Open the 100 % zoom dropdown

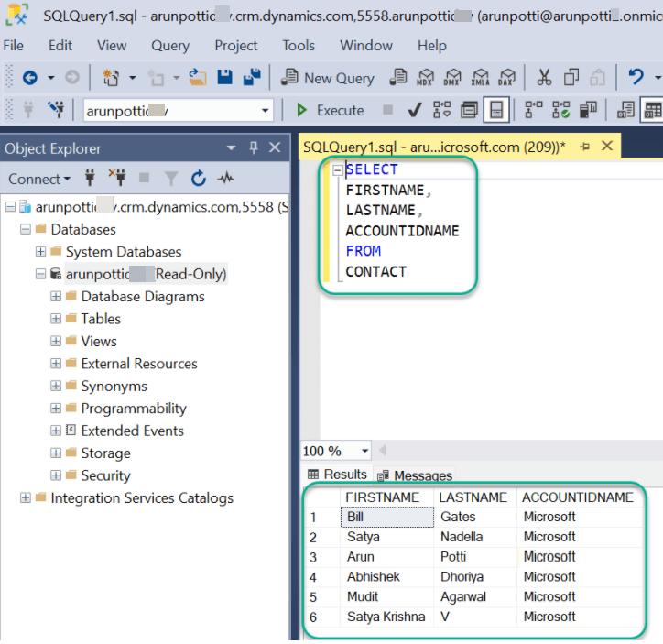(365, 451)
